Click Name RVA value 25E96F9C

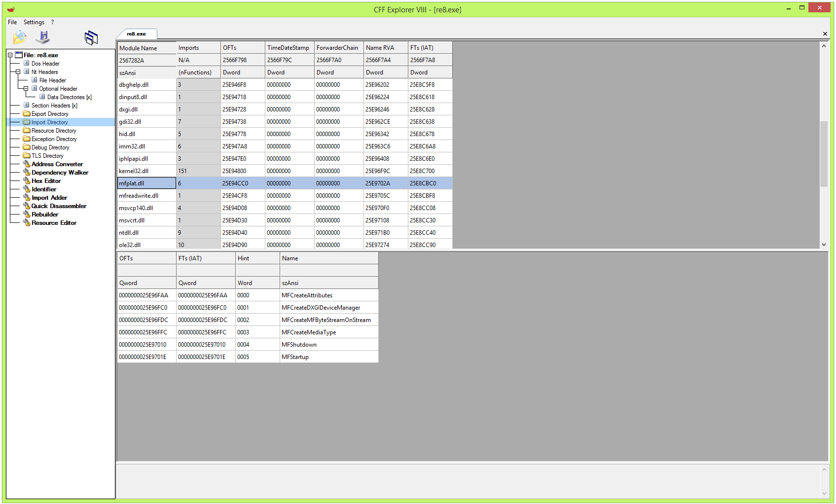pos(377,171)
